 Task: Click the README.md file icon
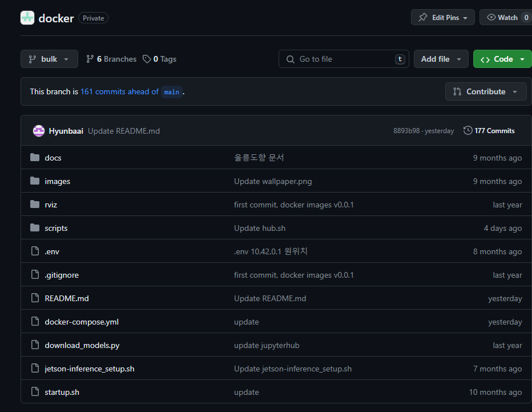35,298
